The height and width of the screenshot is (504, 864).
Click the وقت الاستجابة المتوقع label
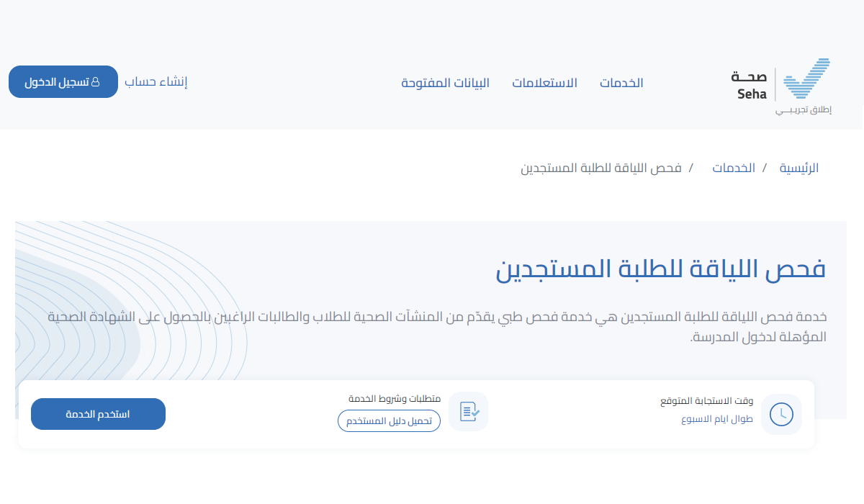tap(706, 400)
